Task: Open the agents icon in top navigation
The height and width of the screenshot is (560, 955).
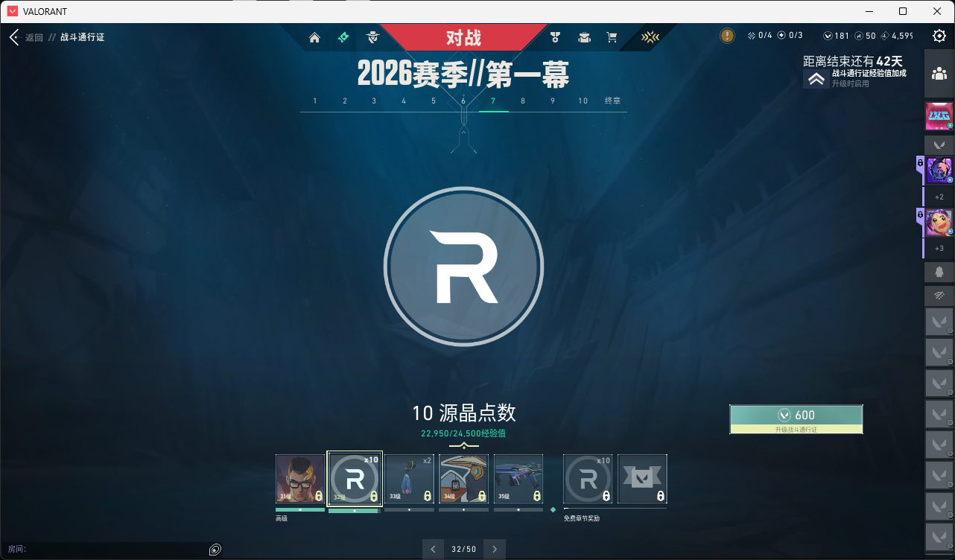Action: (x=372, y=37)
